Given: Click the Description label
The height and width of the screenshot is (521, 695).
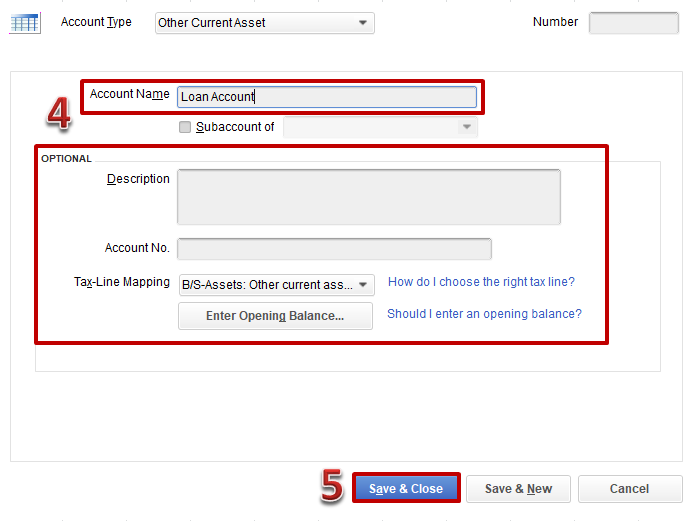Looking at the screenshot, I should click(x=138, y=179).
